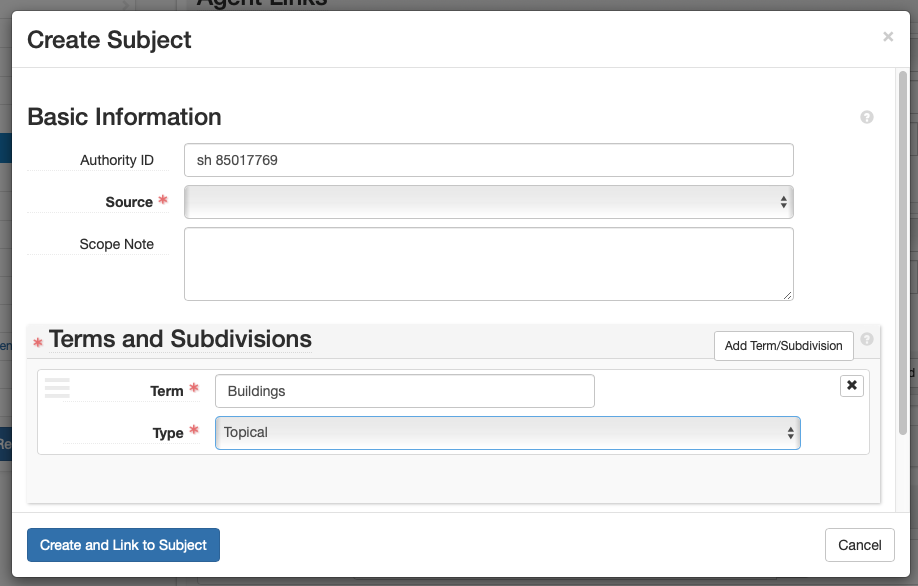This screenshot has width=918, height=586.
Task: Click the Add Term/Subdivision button
Action: (x=783, y=346)
